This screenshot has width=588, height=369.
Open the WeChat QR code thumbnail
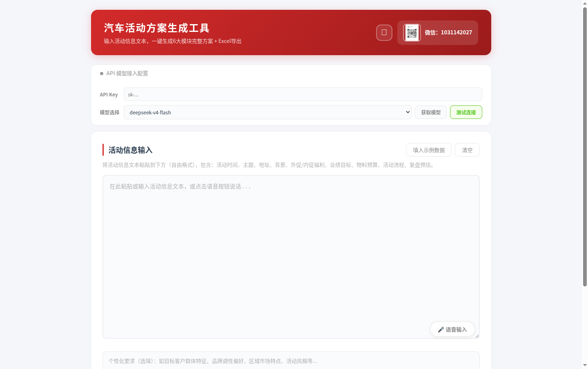click(x=412, y=33)
